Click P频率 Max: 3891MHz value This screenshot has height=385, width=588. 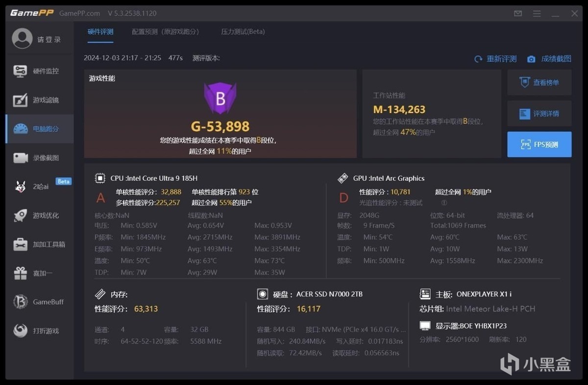coord(277,237)
